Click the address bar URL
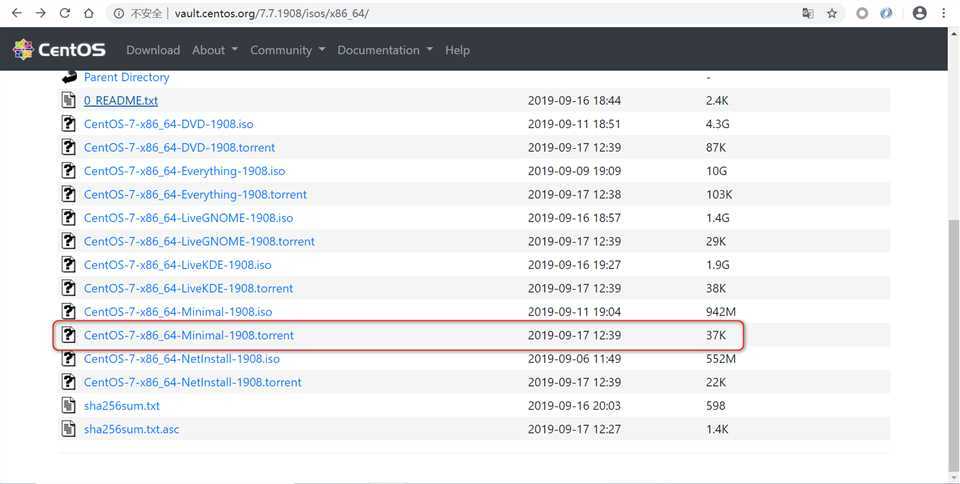The height and width of the screenshot is (484, 960). tap(272, 13)
